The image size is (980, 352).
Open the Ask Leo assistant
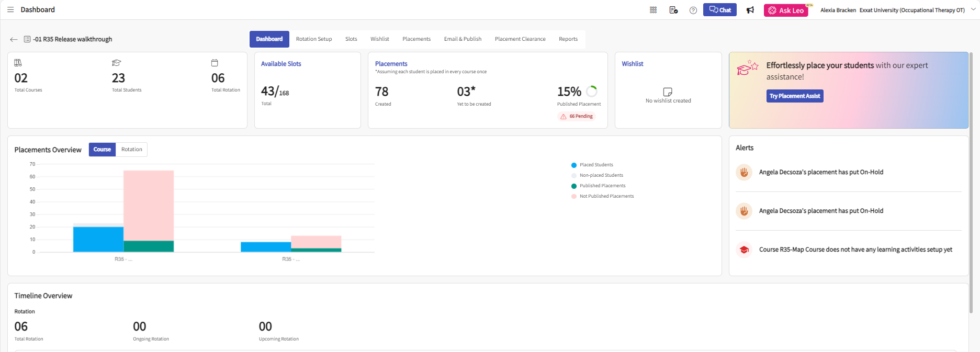[x=785, y=10]
